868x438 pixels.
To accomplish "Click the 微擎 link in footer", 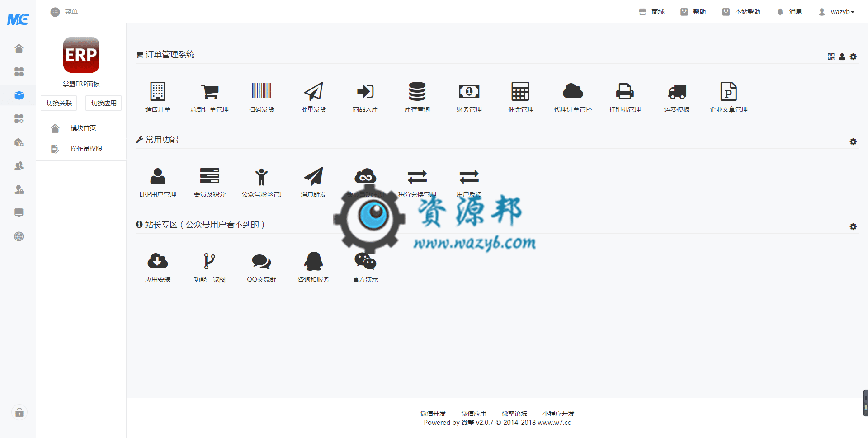I will tap(468, 423).
